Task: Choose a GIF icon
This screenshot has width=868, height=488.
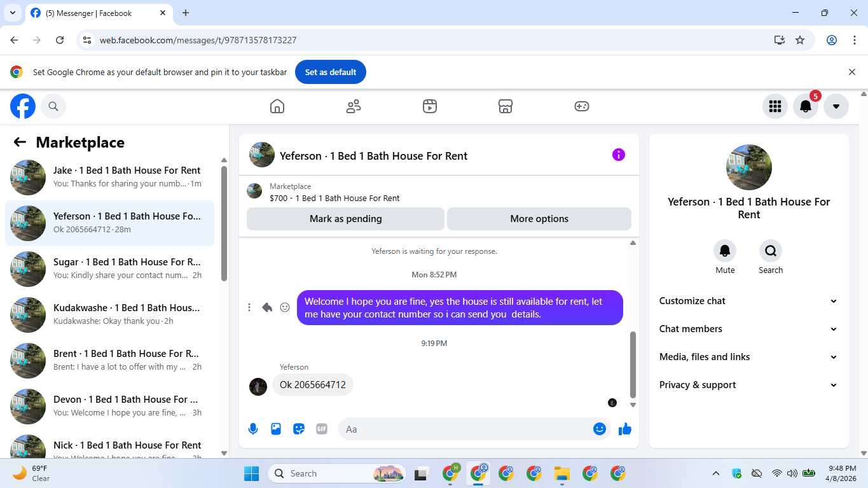Action: (322, 429)
